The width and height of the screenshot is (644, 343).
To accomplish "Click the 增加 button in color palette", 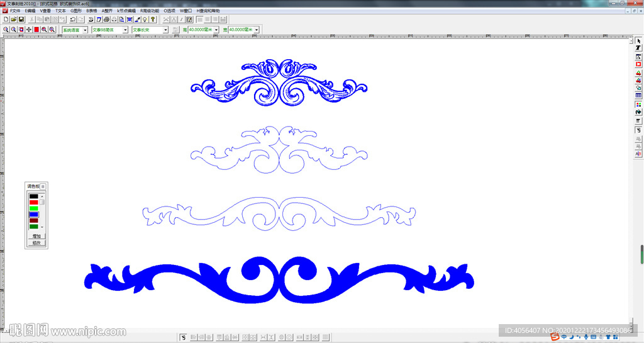I will [x=36, y=236].
